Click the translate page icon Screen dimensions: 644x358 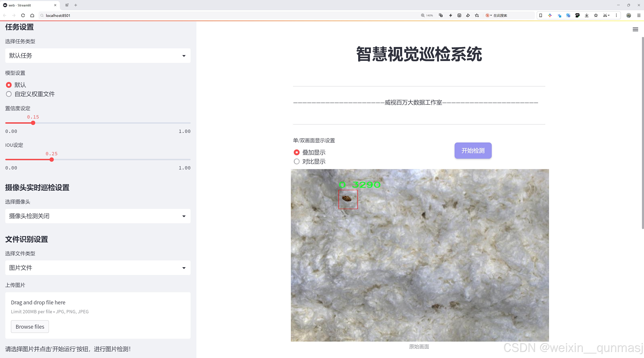click(441, 16)
